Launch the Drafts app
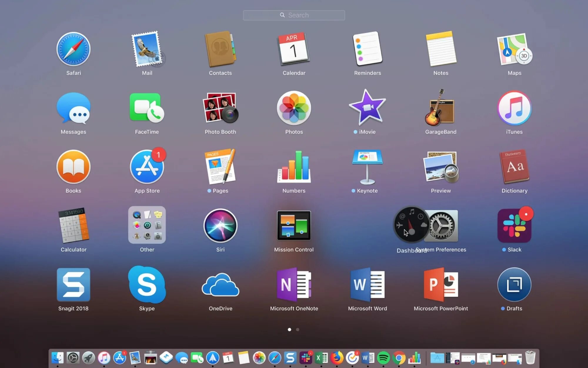588x368 pixels. [x=514, y=285]
